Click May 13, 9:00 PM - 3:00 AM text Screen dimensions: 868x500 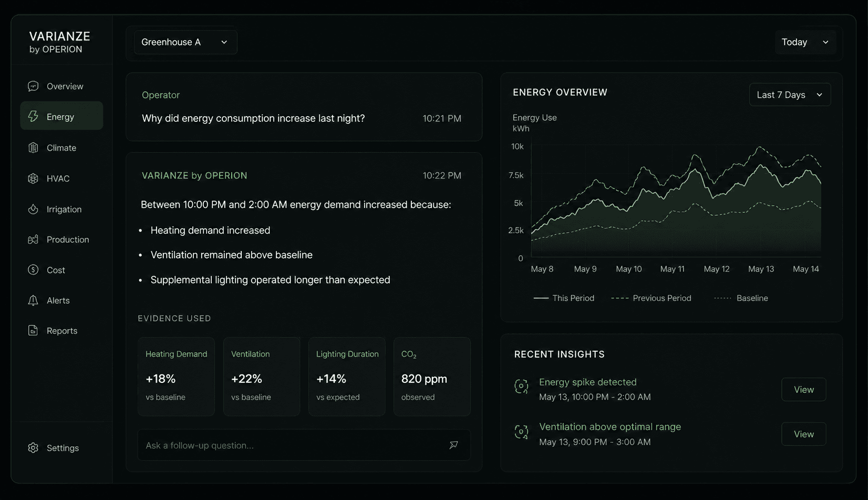coord(595,442)
